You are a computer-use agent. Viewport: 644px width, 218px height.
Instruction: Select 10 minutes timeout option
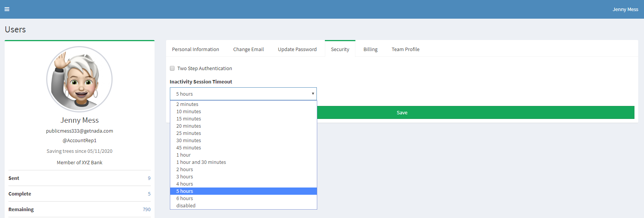coord(244,111)
